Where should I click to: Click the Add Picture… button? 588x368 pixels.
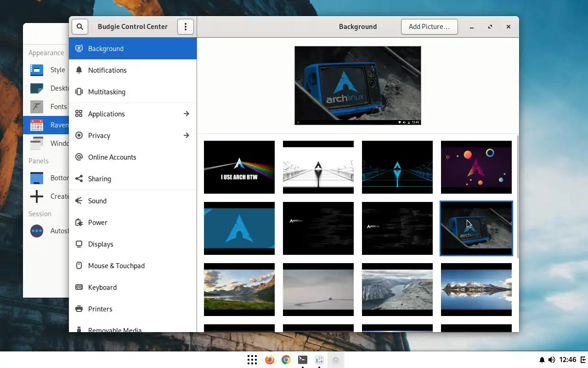click(429, 27)
